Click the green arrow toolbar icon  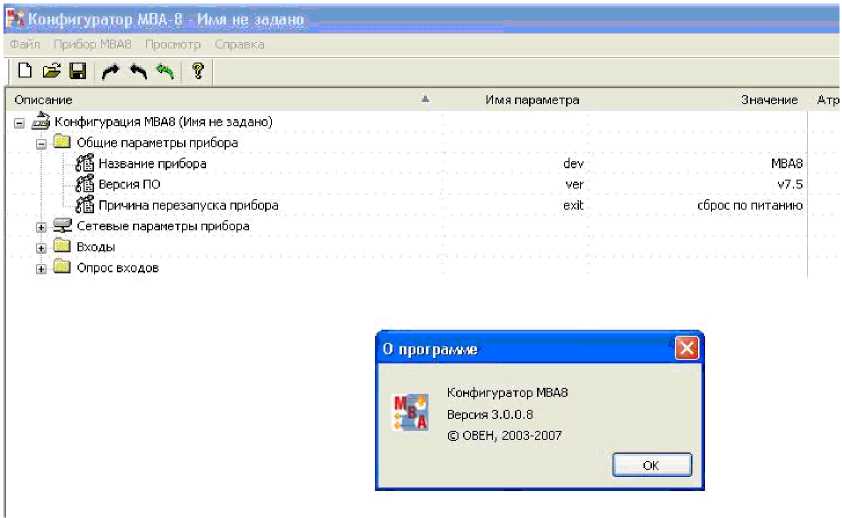click(x=165, y=71)
